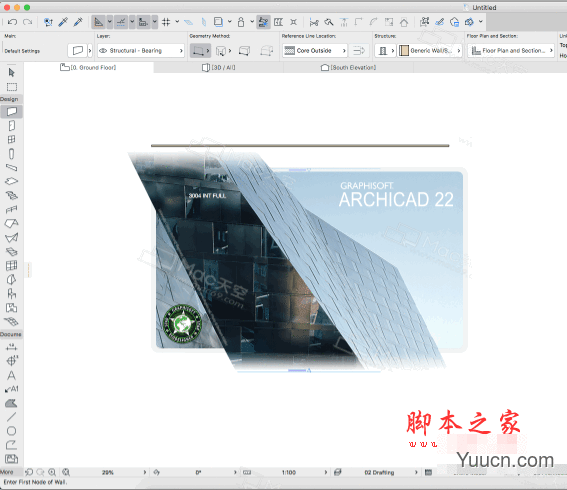The width and height of the screenshot is (567, 490).
Task: Select the Object tool
Action: (12, 294)
